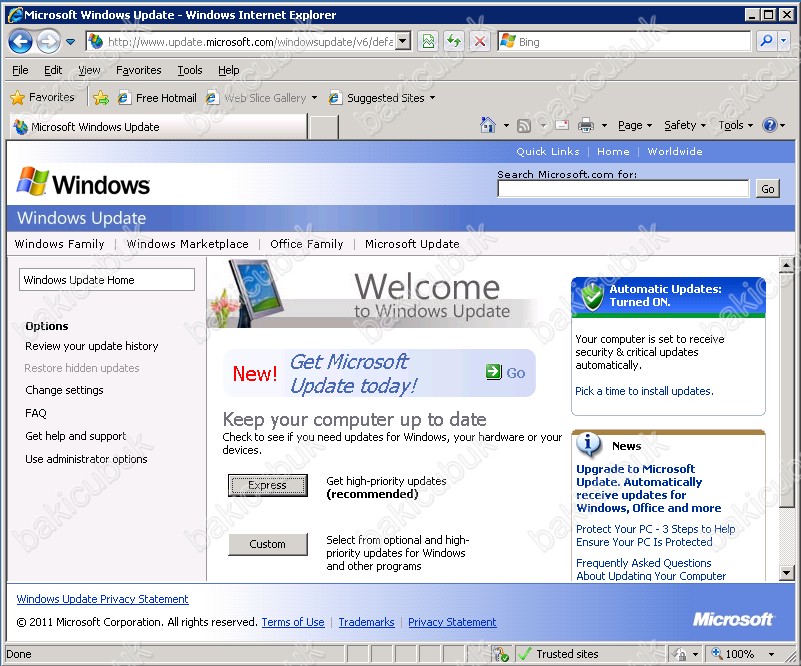
Task: Click the Worldwide header link
Action: 675,152
